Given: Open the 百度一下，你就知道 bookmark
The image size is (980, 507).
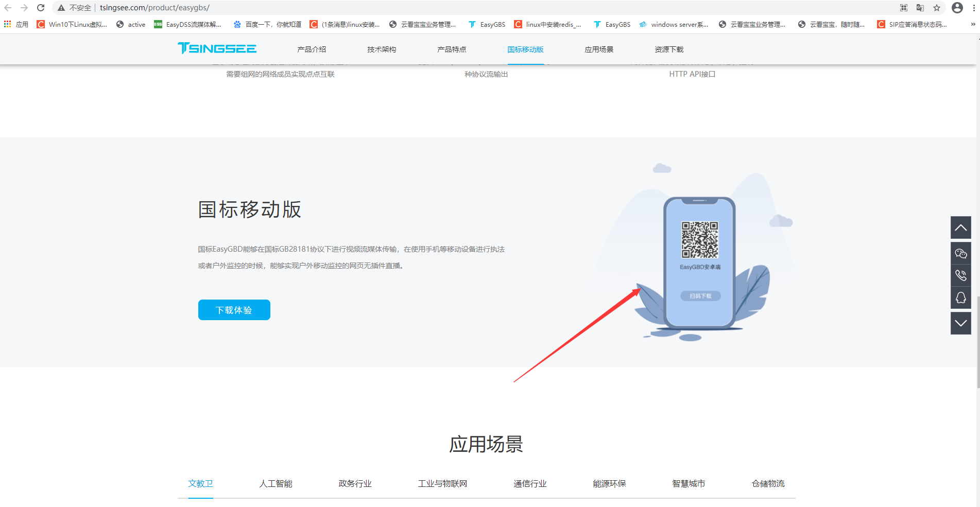Looking at the screenshot, I should coord(267,24).
